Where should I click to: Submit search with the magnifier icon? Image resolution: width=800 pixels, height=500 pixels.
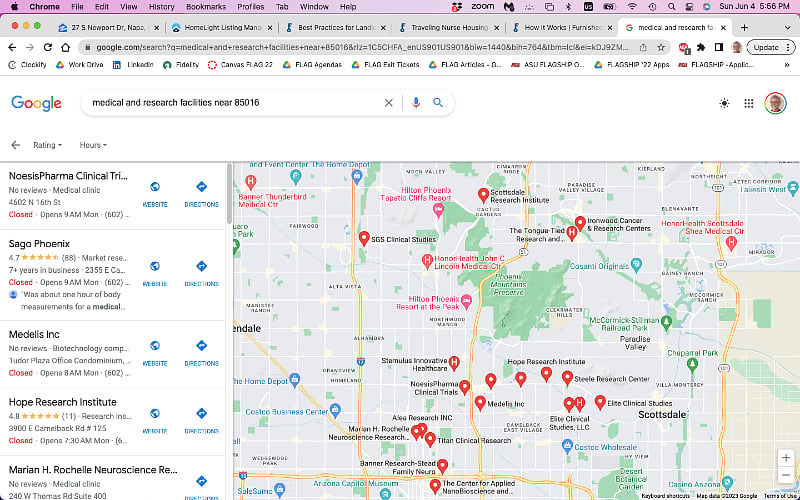pyautogui.click(x=438, y=103)
